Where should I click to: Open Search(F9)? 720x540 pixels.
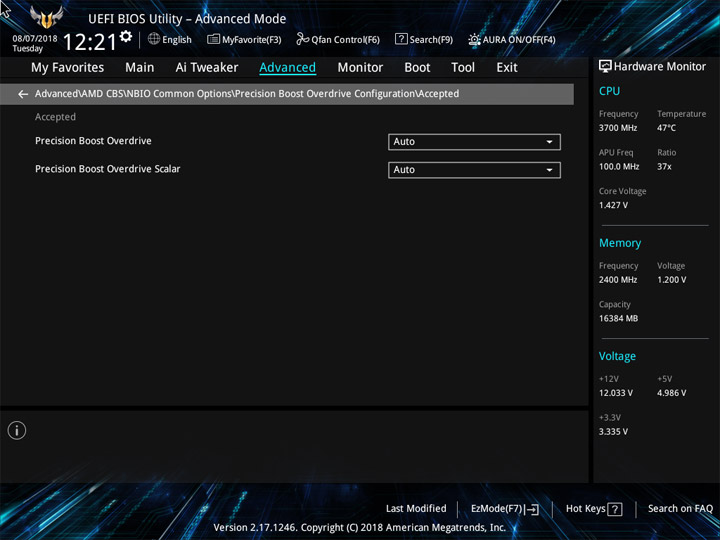(x=424, y=39)
